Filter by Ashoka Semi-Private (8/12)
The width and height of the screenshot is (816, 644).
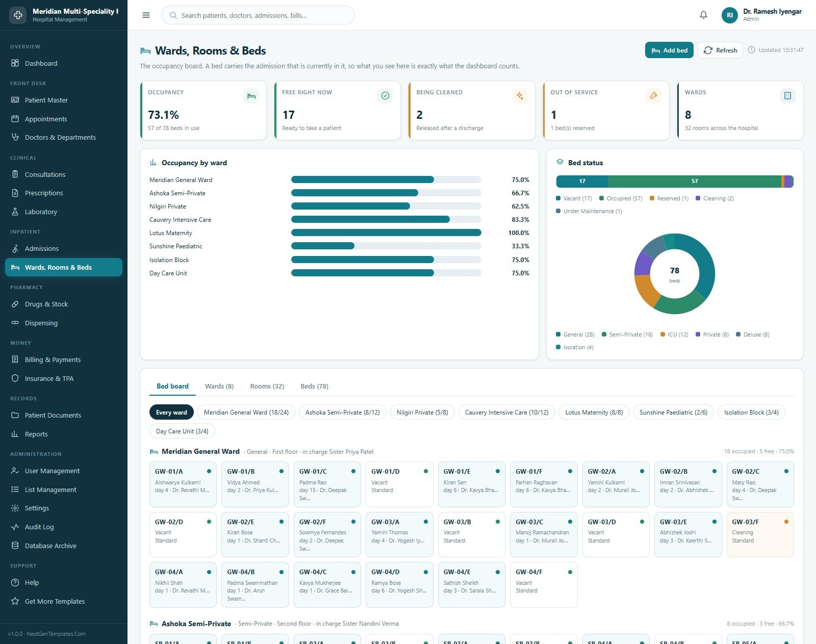[343, 413]
